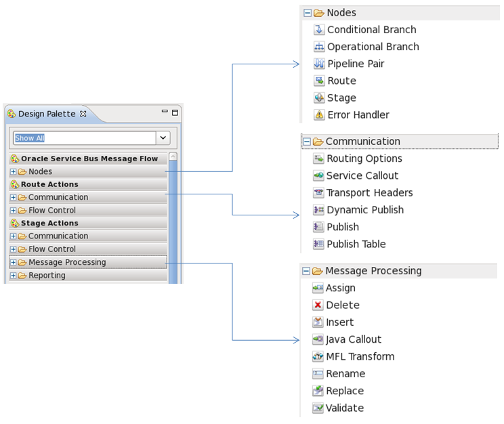504x424 pixels.
Task: Select the Stage node icon
Action: click(x=319, y=98)
